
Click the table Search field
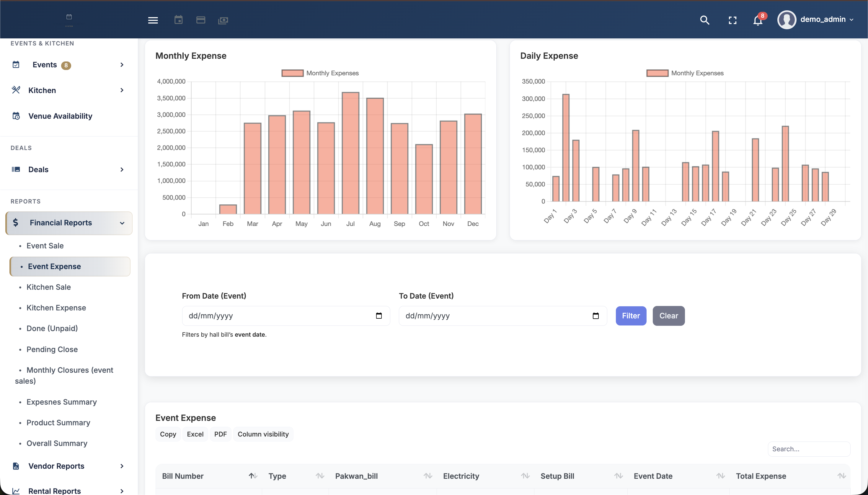point(809,449)
